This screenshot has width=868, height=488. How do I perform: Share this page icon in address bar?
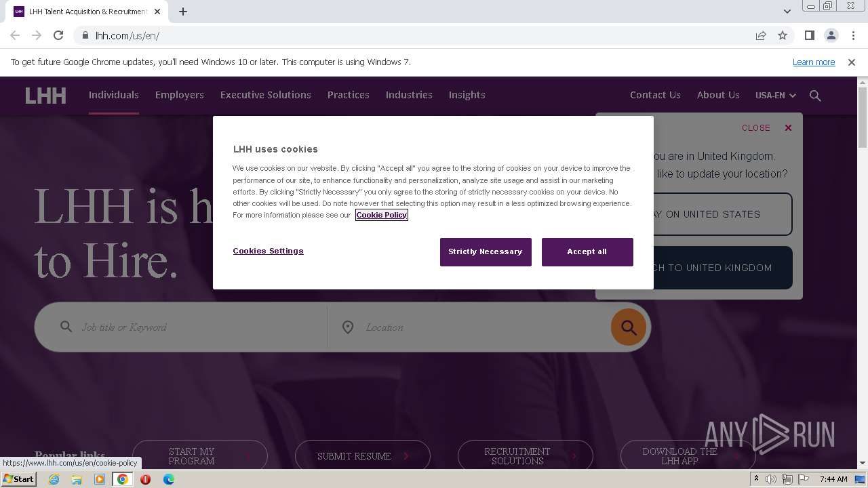tap(761, 35)
